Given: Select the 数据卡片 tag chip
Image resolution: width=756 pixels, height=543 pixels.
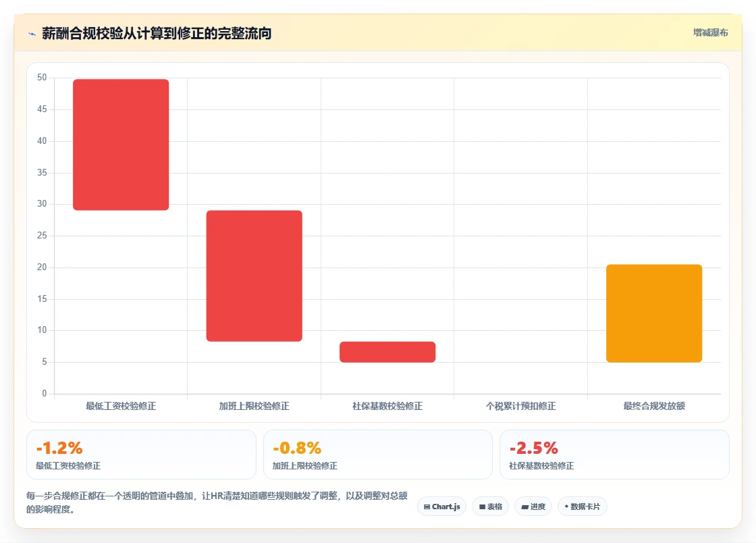Looking at the screenshot, I should point(583,507).
